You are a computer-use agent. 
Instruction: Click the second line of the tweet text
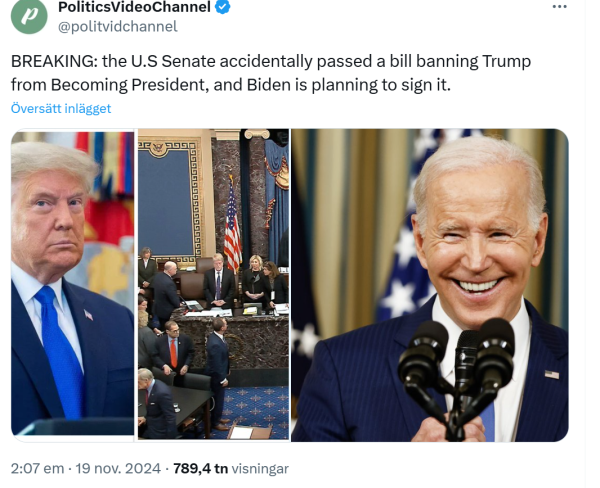point(231,85)
